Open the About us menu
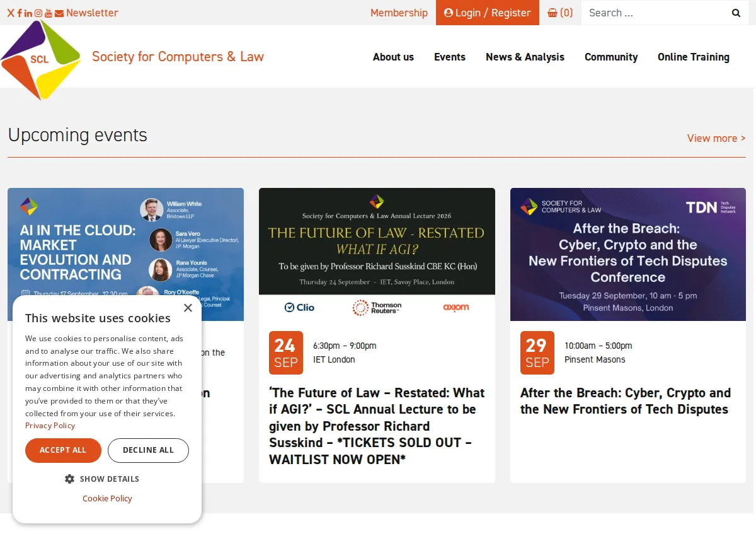 point(393,57)
